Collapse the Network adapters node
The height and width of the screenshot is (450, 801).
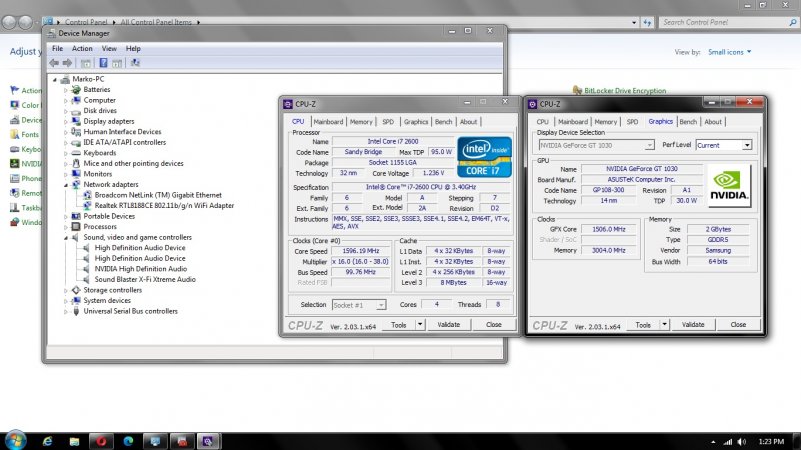tap(66, 185)
